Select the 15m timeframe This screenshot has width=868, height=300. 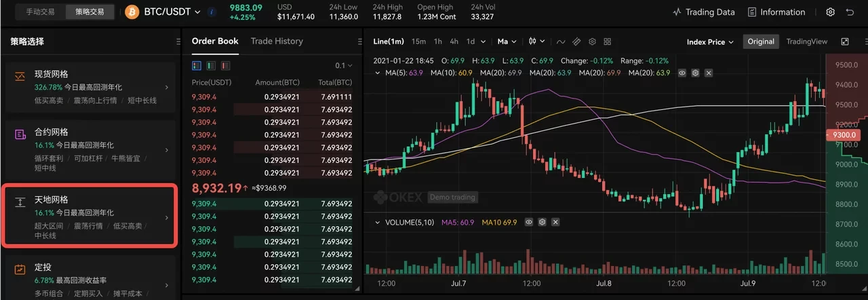pyautogui.click(x=418, y=41)
